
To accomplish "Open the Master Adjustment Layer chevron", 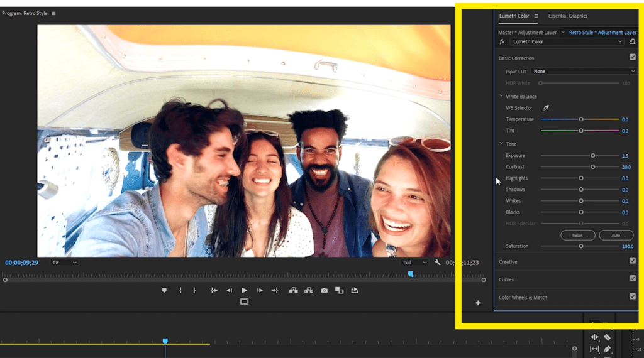I will coord(563,32).
